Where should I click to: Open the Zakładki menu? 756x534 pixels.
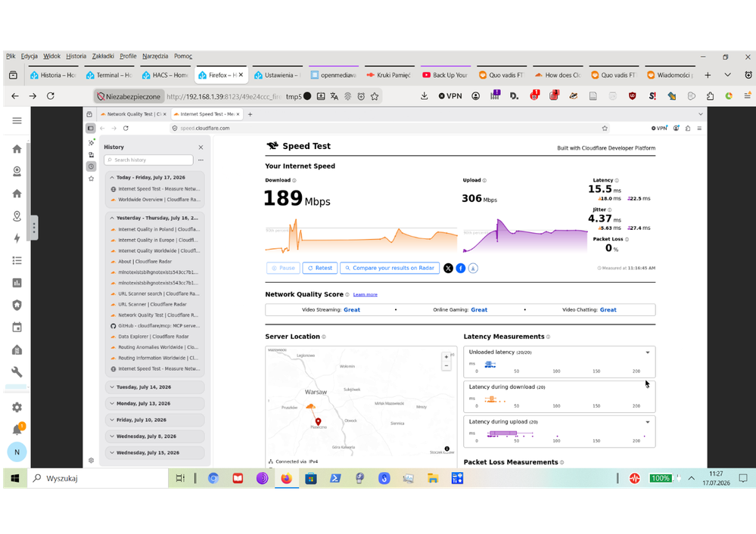(x=103, y=56)
